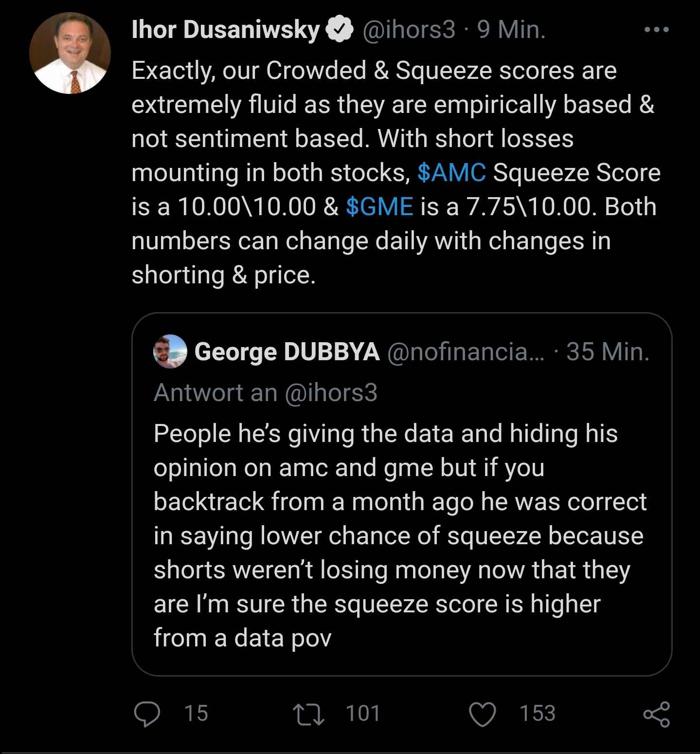Image resolution: width=700 pixels, height=754 pixels.
Task: Open the George DUBBYA display name
Action: 287,351
